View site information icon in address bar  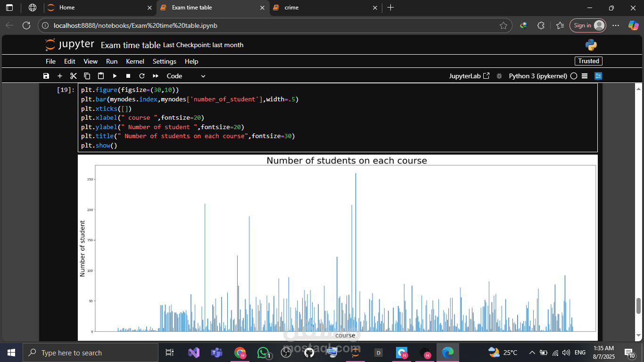click(46, 25)
